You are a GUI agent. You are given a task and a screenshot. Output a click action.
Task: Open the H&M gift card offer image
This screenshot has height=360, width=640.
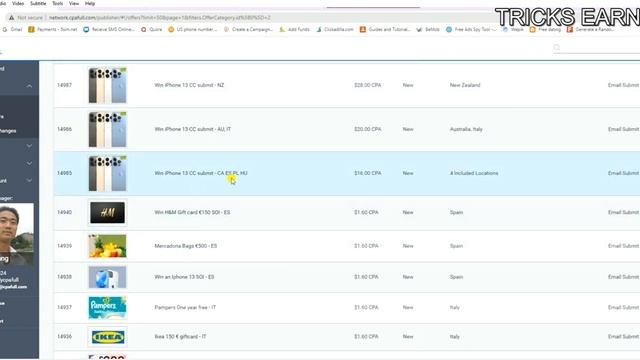coord(107,212)
